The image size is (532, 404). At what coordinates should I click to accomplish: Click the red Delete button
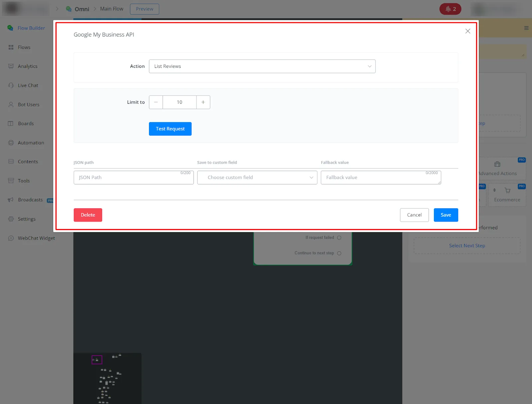tap(88, 215)
